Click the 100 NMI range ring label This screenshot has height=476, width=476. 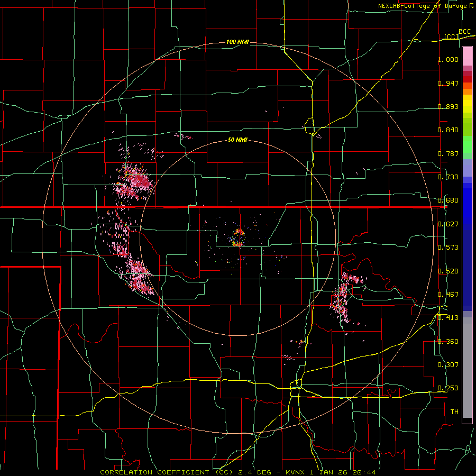click(237, 42)
